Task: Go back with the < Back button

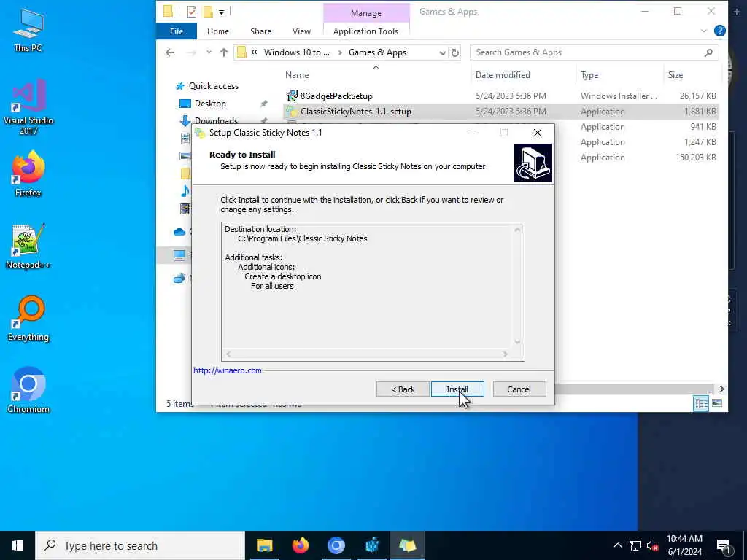Action: [403, 389]
